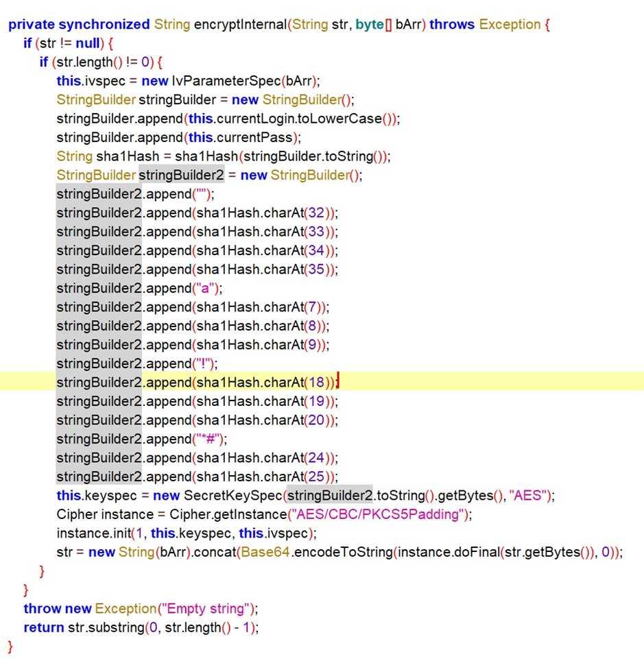644x661 pixels.
Task: Click the 'String sha1Hash' declaration
Action: (108, 156)
